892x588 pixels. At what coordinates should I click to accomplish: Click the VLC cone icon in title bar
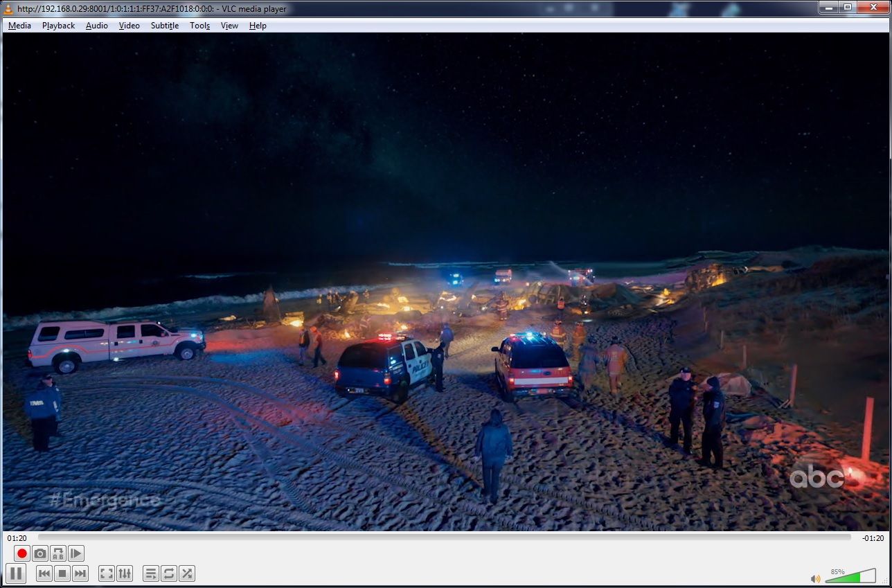pos(9,8)
